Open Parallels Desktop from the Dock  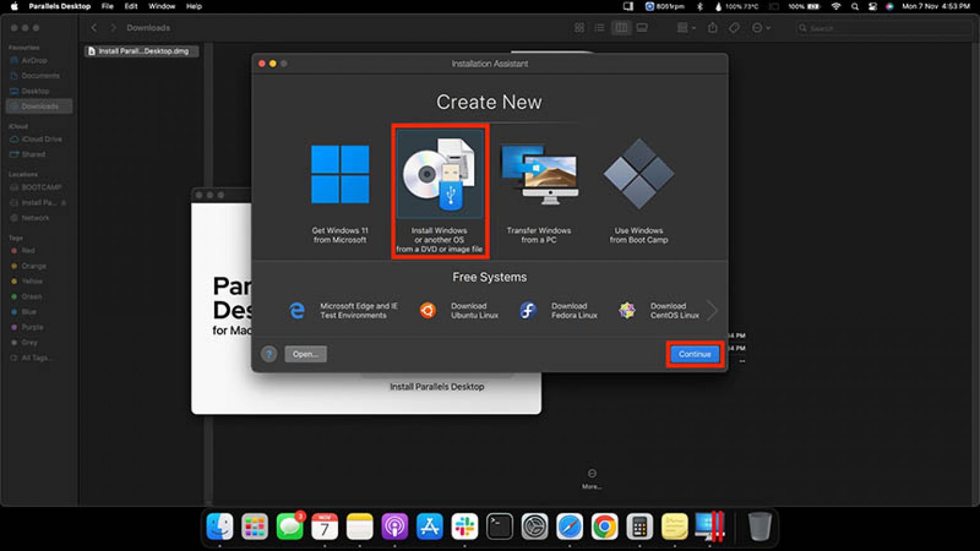click(710, 527)
